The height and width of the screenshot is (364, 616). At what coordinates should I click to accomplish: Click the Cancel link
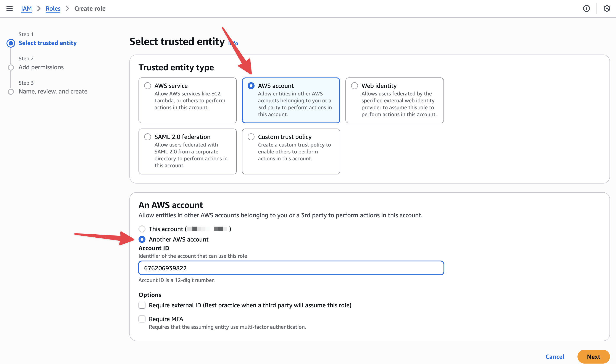pyautogui.click(x=555, y=357)
